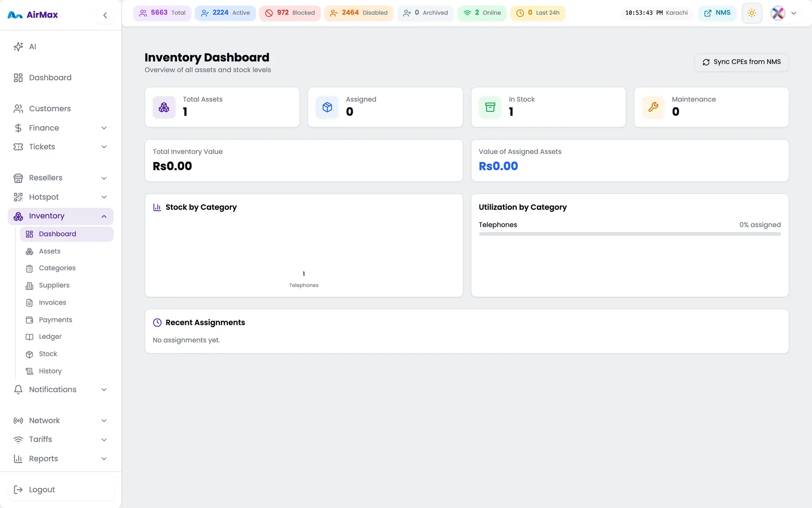Collapse the sidebar with the chevron
Screen dimensions: 812x508
click(x=105, y=15)
